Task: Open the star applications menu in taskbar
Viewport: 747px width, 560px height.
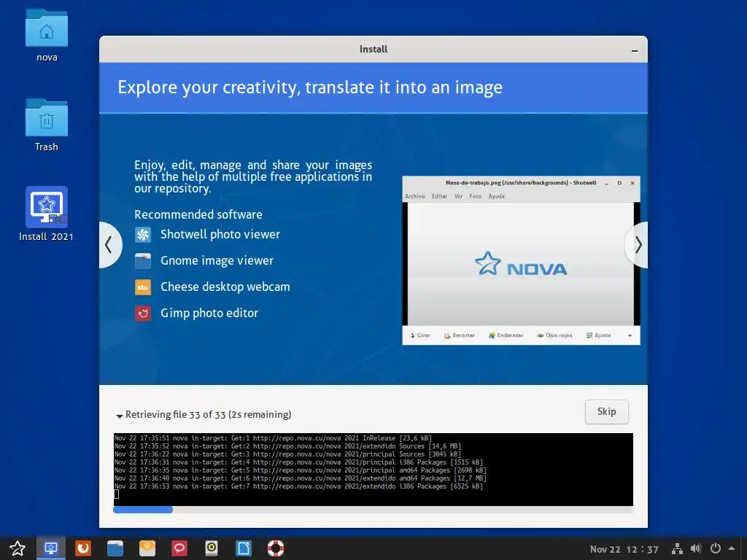Action: point(18,548)
